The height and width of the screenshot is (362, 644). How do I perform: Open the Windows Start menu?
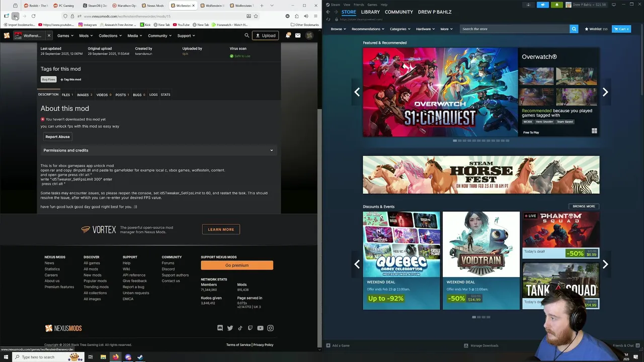point(6,357)
